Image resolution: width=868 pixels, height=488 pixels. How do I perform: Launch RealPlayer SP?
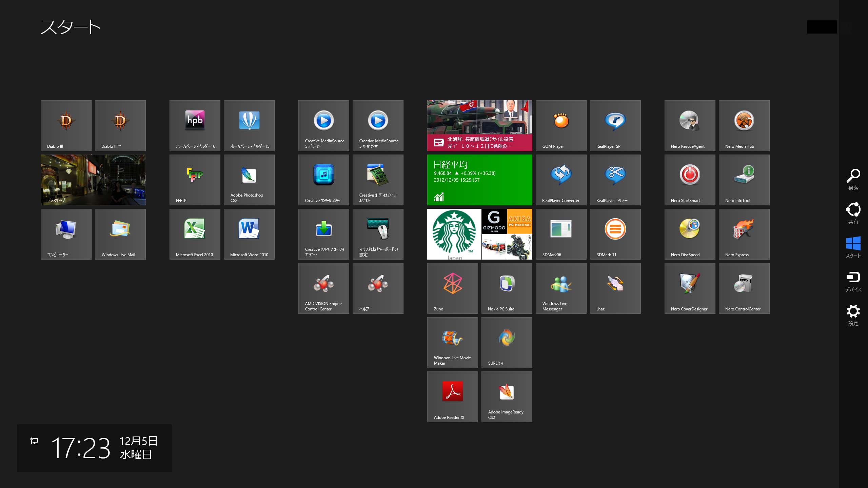click(x=615, y=126)
